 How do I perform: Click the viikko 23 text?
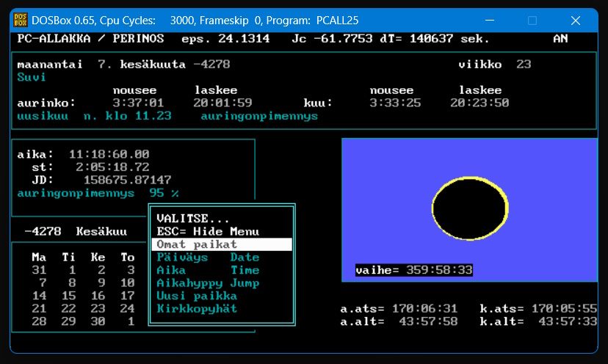[495, 65]
